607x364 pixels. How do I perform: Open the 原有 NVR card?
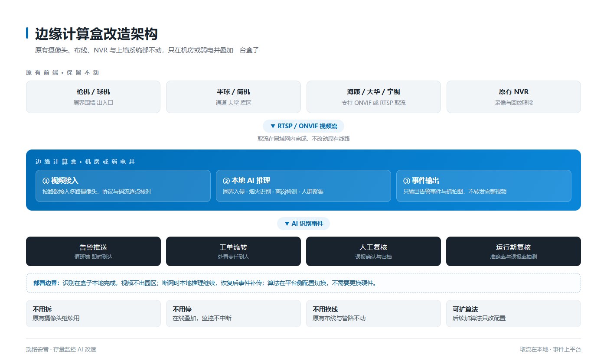click(x=514, y=97)
